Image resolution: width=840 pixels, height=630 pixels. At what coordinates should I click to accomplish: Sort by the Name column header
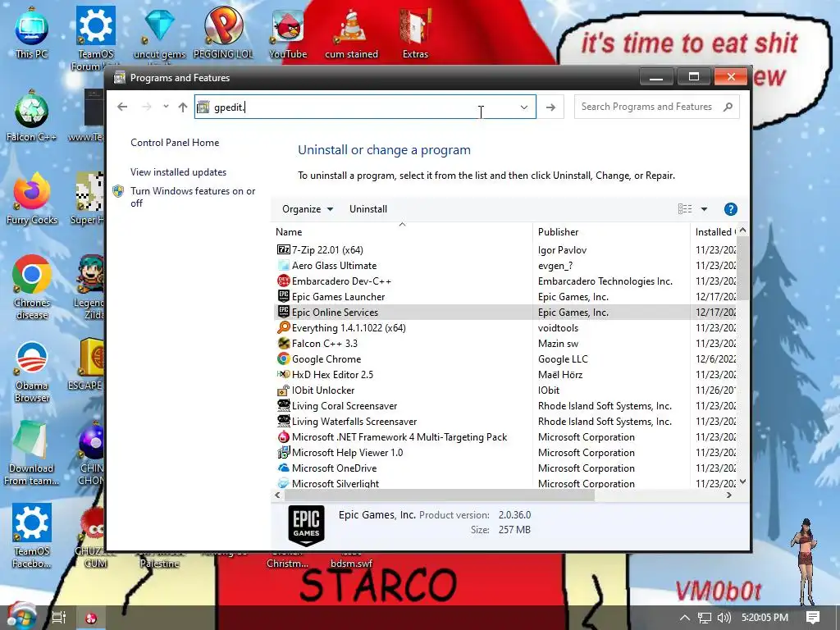tap(402, 232)
